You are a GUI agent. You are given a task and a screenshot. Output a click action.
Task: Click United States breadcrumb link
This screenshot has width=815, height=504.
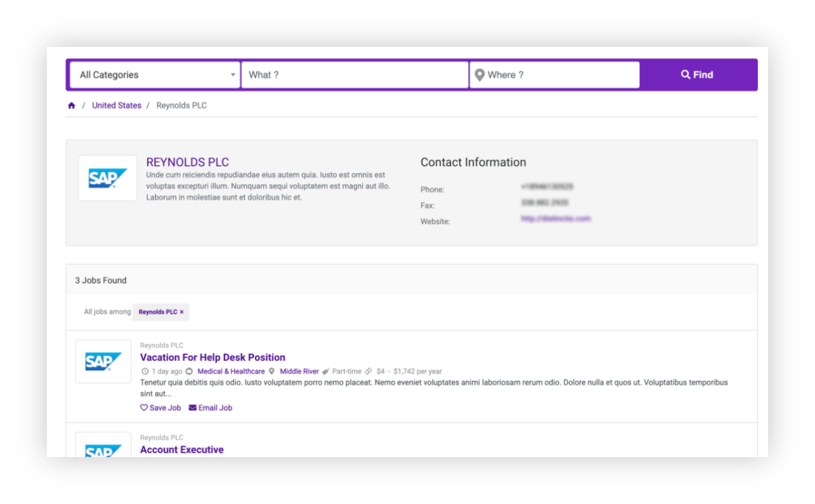click(x=116, y=106)
